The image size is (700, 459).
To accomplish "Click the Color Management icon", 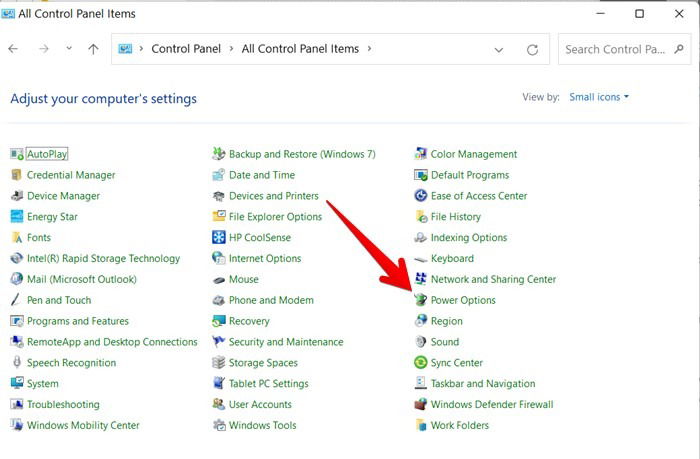I will click(x=421, y=154).
